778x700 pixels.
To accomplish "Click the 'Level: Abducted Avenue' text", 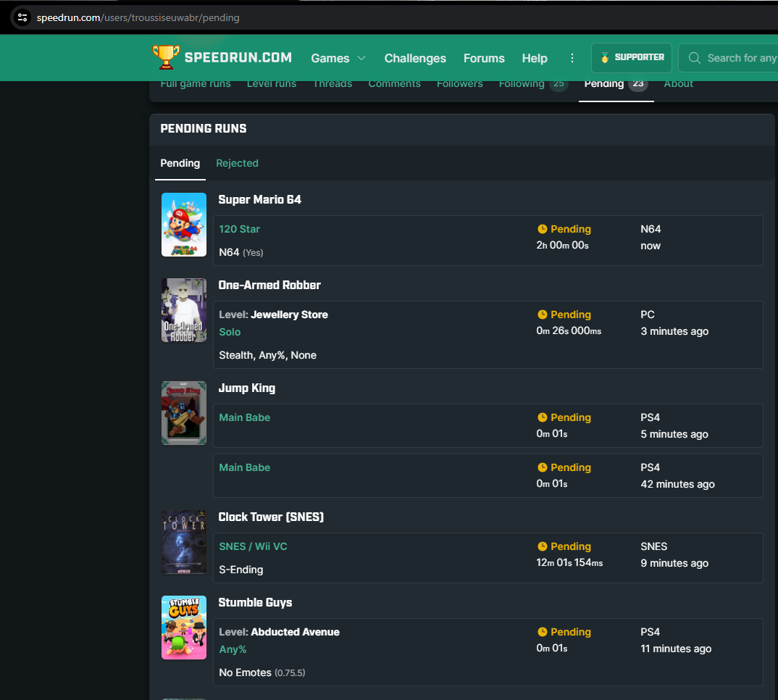I will [280, 632].
